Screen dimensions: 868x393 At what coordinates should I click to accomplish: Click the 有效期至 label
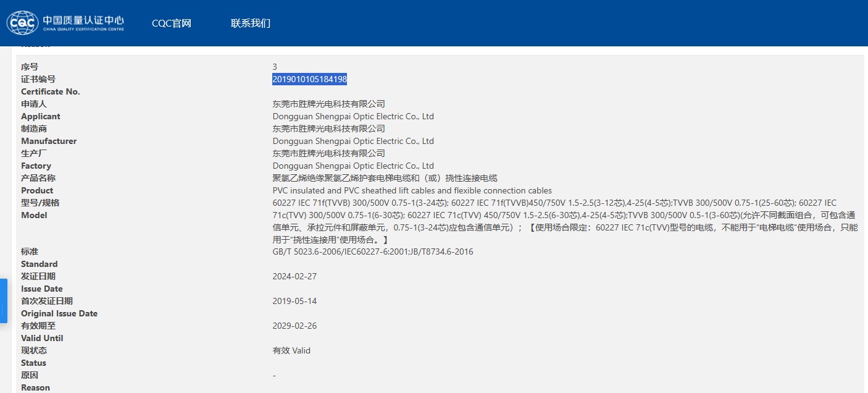[x=38, y=326]
